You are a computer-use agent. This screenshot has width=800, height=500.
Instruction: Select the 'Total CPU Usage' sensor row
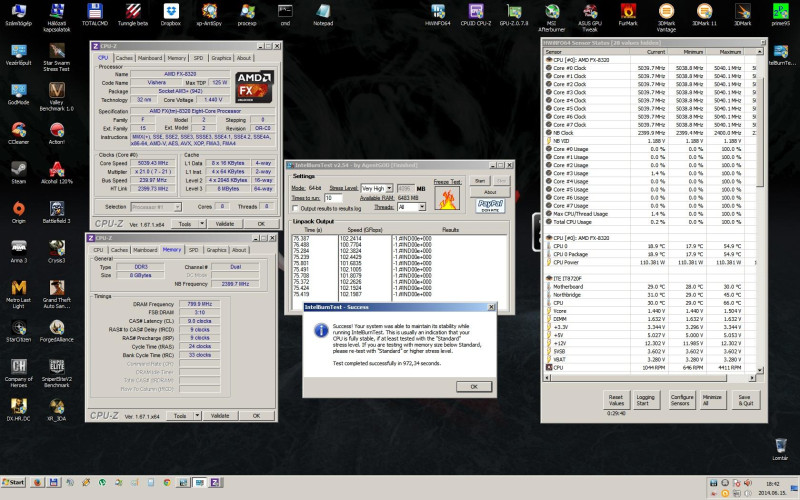pyautogui.click(x=649, y=222)
